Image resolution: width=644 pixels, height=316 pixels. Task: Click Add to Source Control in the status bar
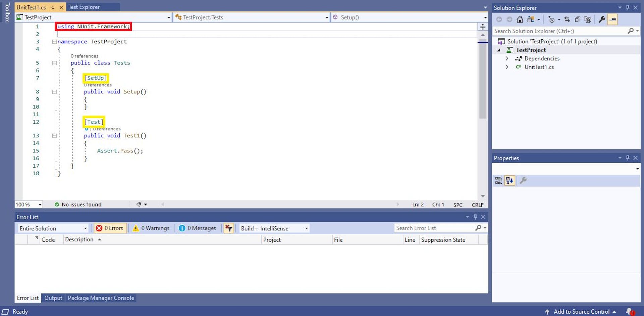pyautogui.click(x=582, y=312)
